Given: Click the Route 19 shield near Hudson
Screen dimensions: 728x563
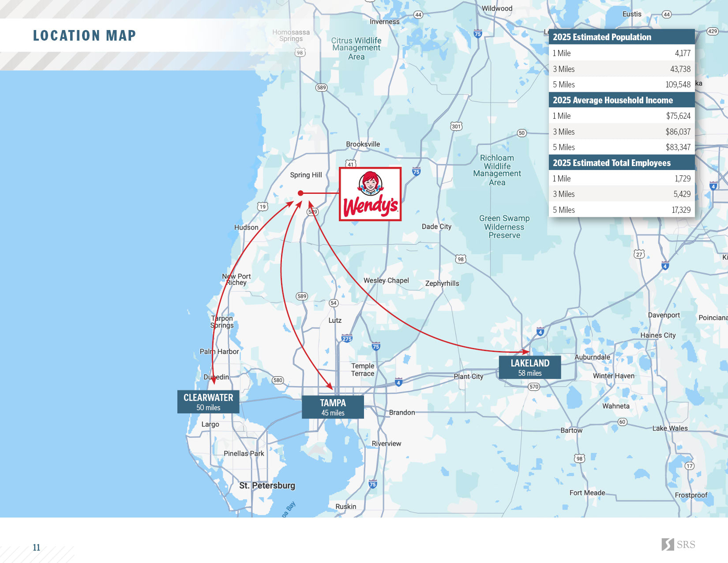Looking at the screenshot, I should point(263,207).
